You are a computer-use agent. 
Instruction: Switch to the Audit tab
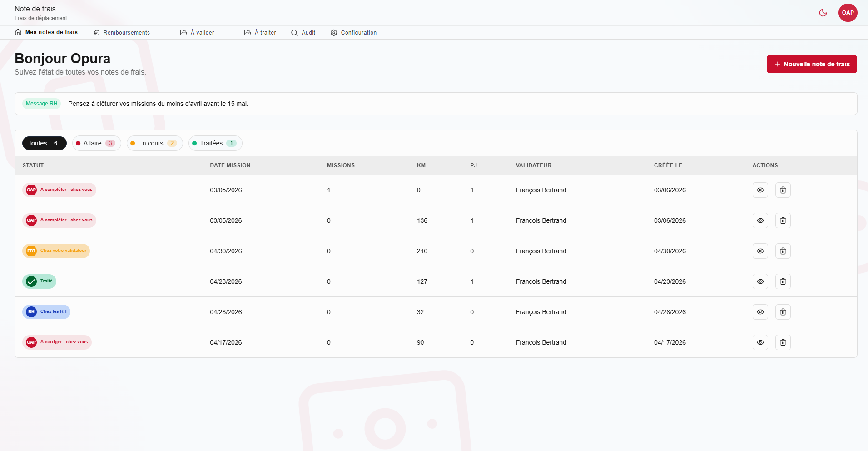tap(303, 33)
